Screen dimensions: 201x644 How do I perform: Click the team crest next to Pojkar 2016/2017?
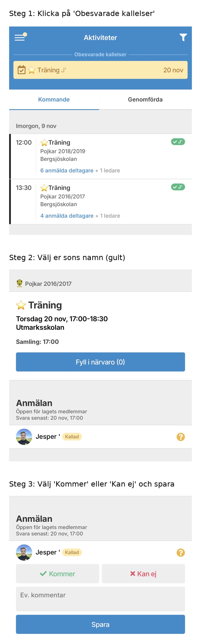(19, 283)
